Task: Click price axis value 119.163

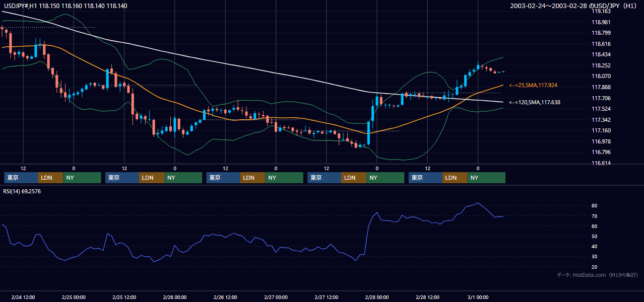Action: click(601, 11)
